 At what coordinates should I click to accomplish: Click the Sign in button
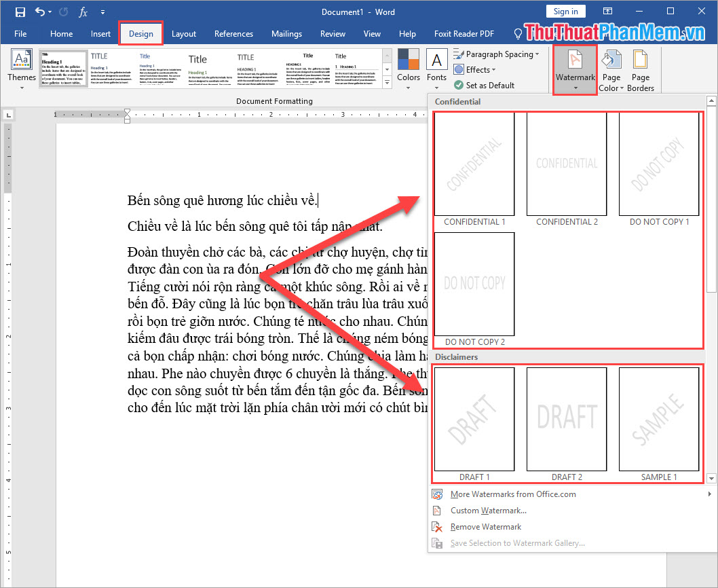tap(565, 12)
